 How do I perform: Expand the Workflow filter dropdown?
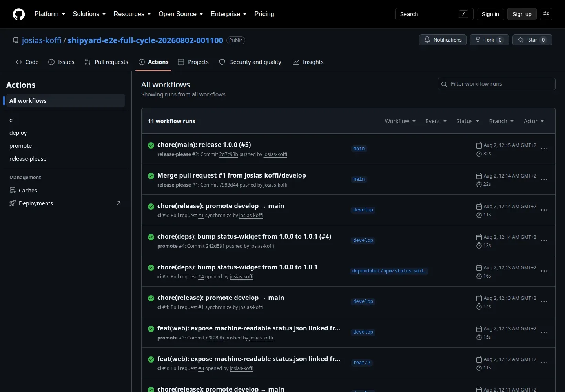click(400, 121)
